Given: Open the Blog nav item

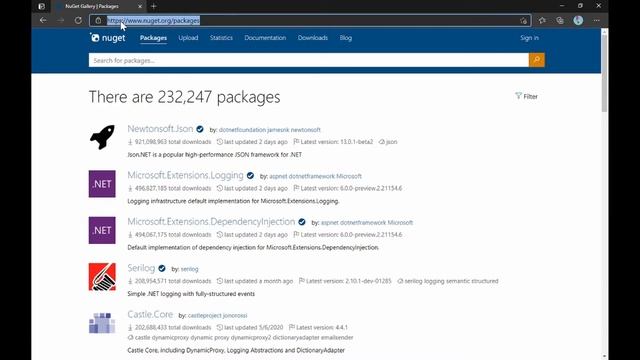Looking at the screenshot, I should pyautogui.click(x=346, y=38).
